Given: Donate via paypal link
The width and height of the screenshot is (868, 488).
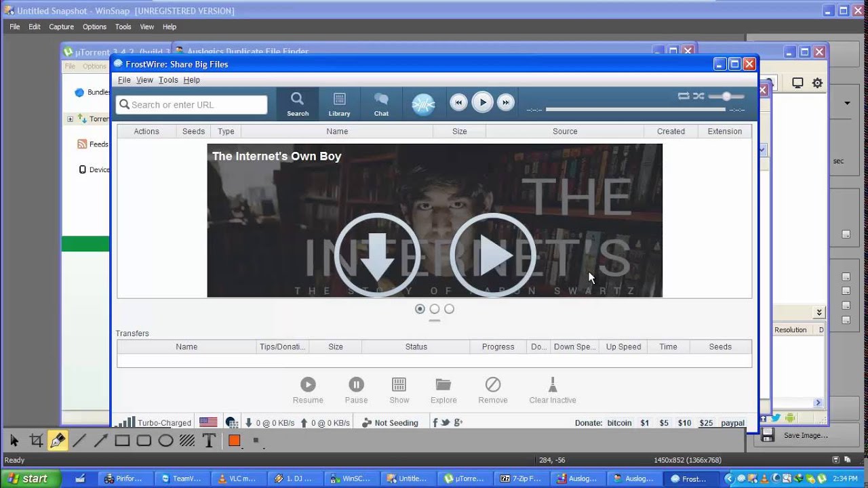Looking at the screenshot, I should [x=732, y=423].
